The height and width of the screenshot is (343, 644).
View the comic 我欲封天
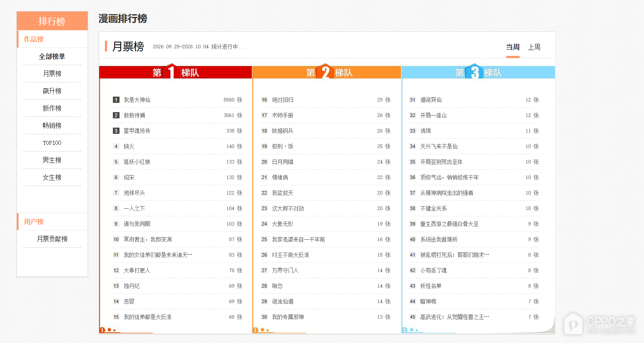283,193
